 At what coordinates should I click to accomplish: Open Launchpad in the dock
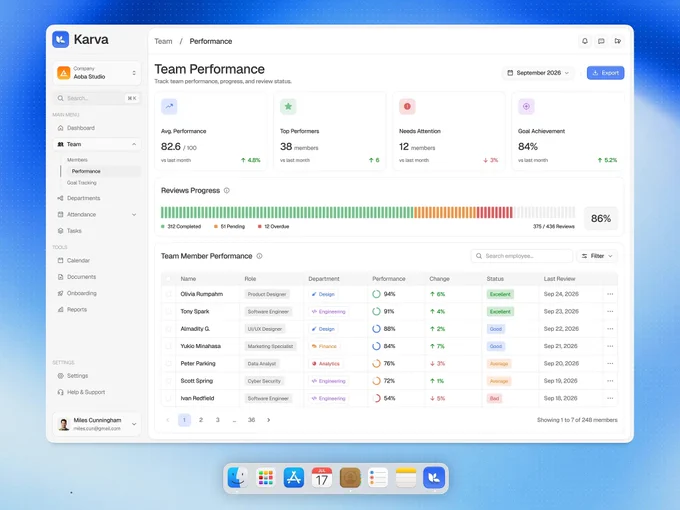(x=266, y=477)
